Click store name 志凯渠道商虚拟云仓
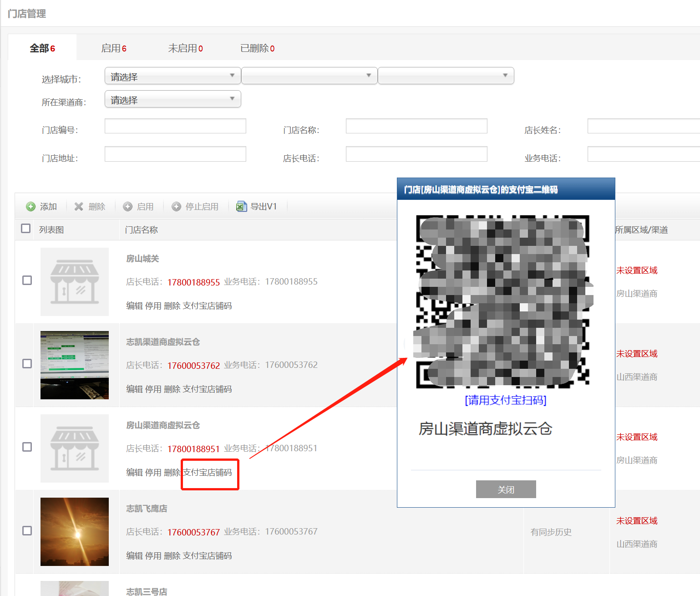The height and width of the screenshot is (596, 700). coord(163,342)
